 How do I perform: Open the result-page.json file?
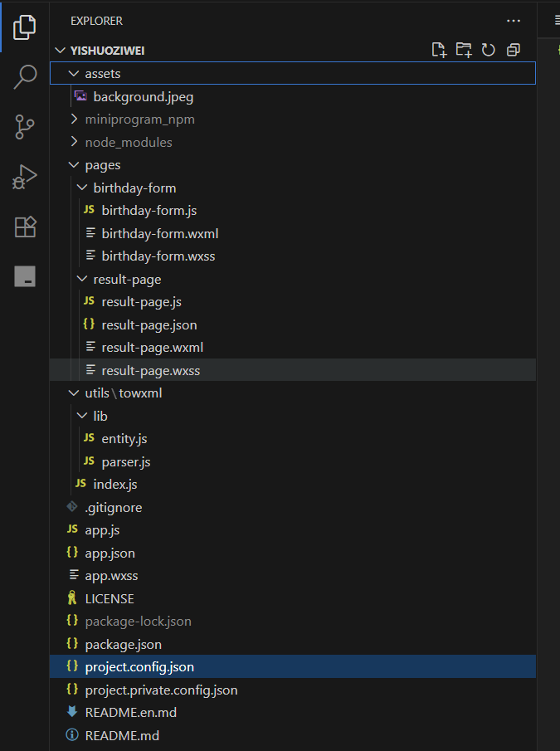coord(149,324)
